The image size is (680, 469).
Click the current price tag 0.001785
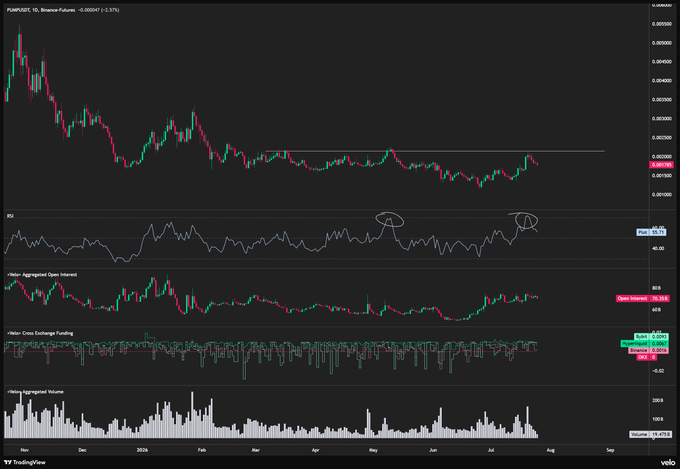pyautogui.click(x=661, y=165)
